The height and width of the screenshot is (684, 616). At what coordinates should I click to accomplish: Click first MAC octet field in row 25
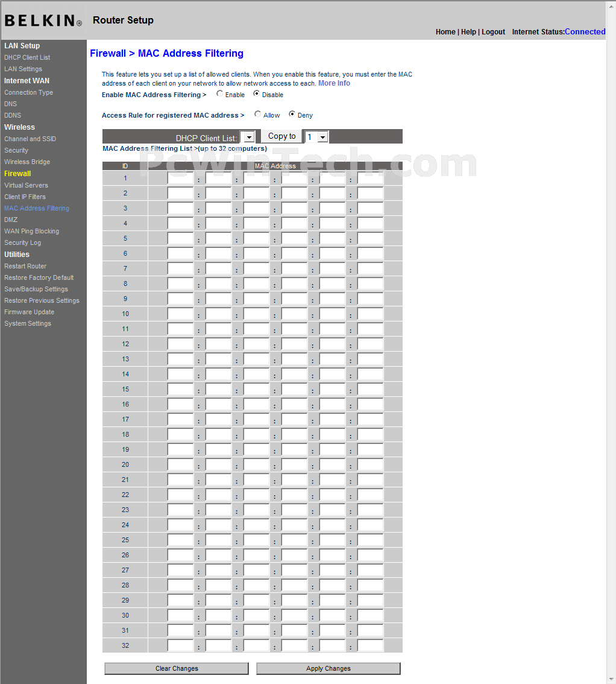[x=180, y=540]
